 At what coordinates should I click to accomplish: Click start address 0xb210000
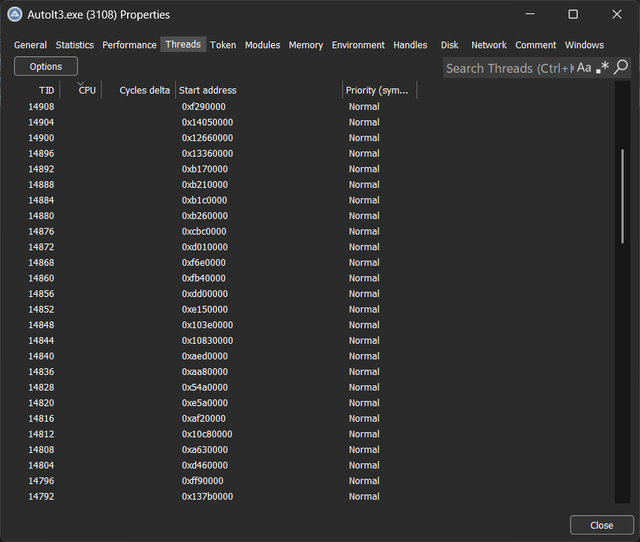point(204,184)
